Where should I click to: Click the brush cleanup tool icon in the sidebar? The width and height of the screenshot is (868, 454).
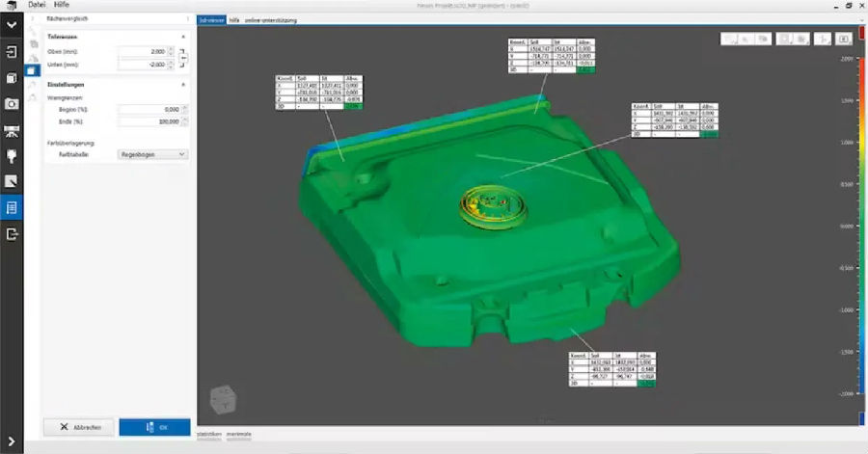(11, 156)
